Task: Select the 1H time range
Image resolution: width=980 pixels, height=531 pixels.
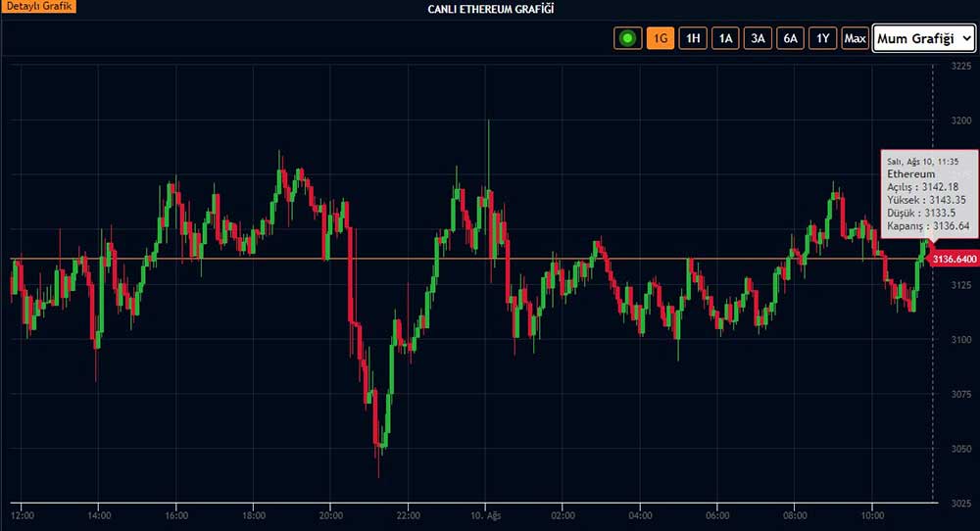Action: point(693,39)
